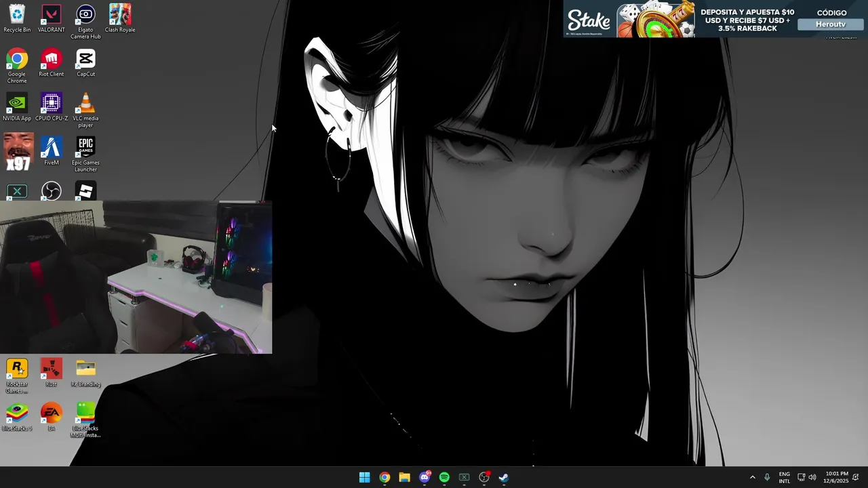Open CapCut from the desktop

coord(85,63)
